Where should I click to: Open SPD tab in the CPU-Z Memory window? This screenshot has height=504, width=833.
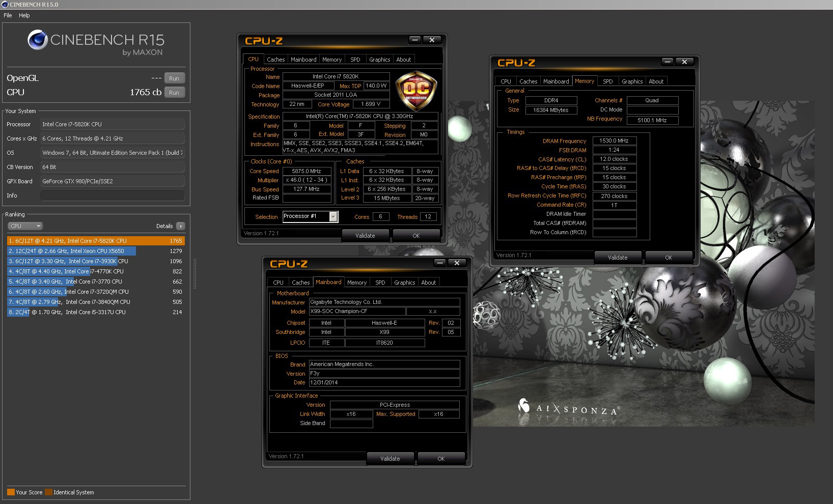click(608, 81)
